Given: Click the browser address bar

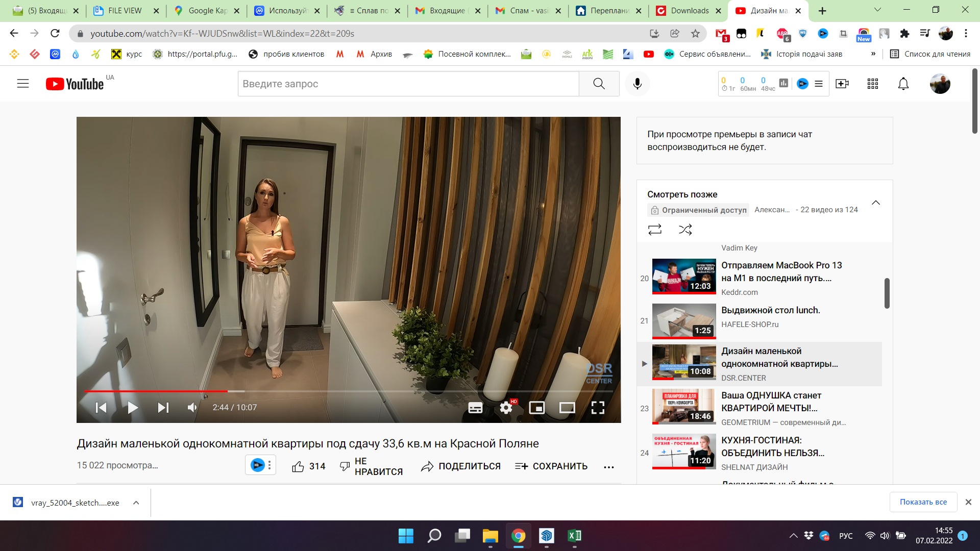Looking at the screenshot, I should [357, 34].
